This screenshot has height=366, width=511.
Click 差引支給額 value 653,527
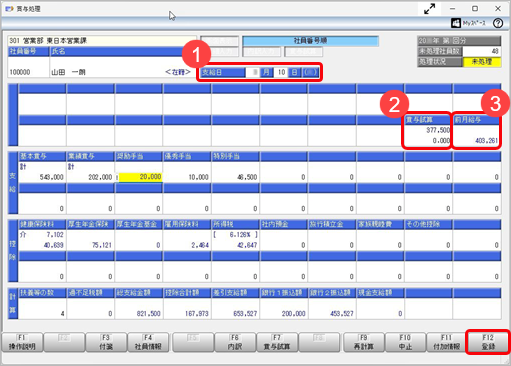click(x=245, y=314)
